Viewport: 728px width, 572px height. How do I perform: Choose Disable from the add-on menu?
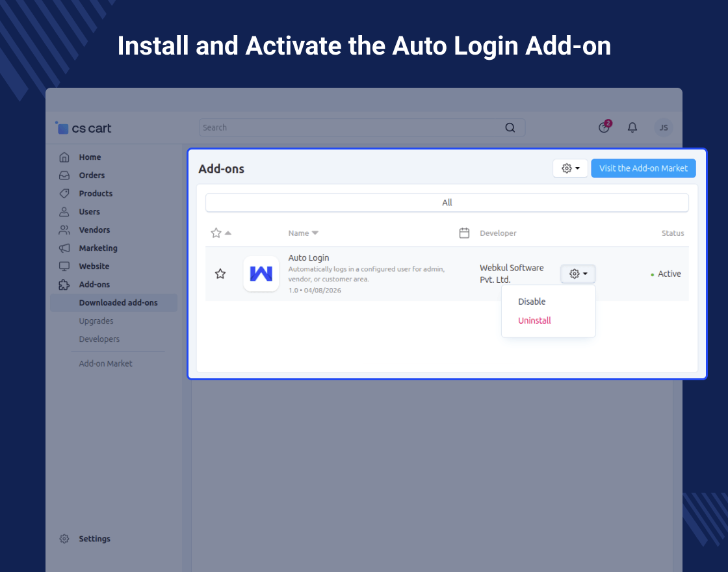tap(532, 302)
